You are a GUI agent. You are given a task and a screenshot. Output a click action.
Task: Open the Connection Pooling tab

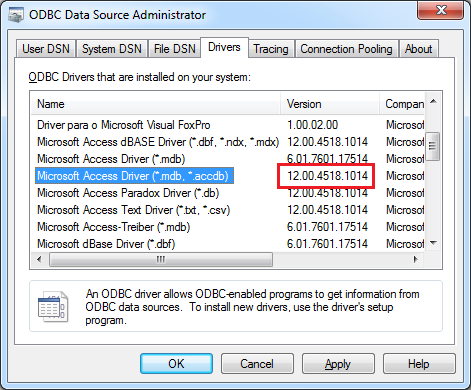click(x=346, y=49)
